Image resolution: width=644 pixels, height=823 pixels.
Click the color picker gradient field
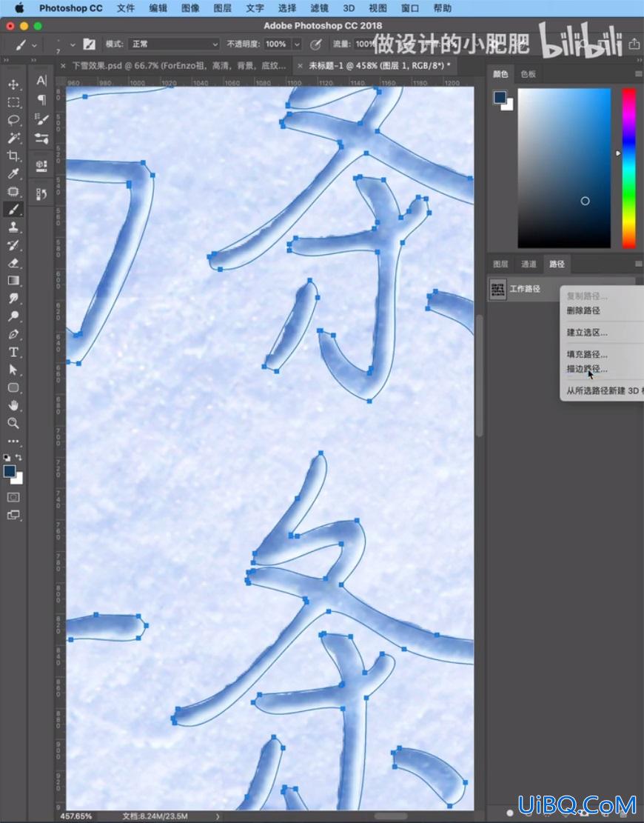[564, 168]
